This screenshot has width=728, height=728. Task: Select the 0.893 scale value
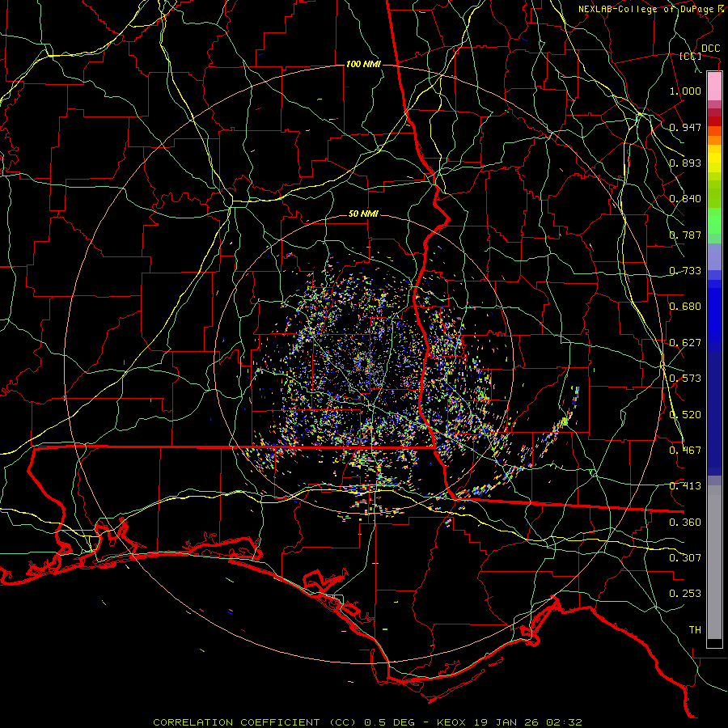click(x=685, y=163)
